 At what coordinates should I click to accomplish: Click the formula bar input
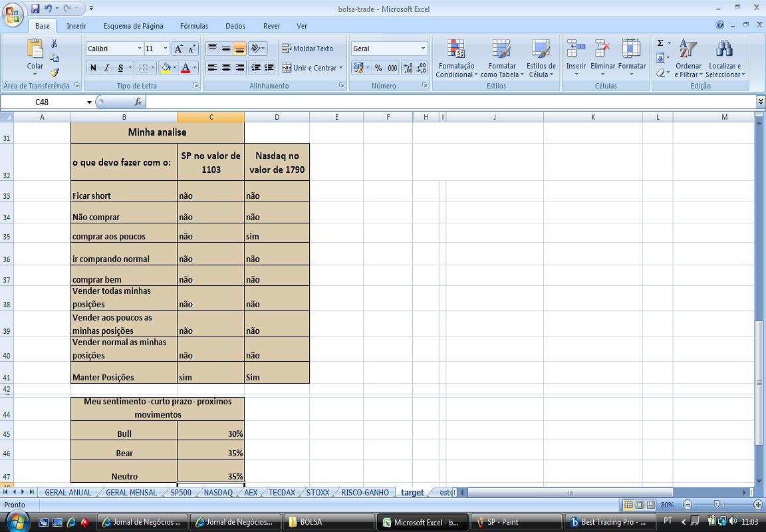(450, 102)
